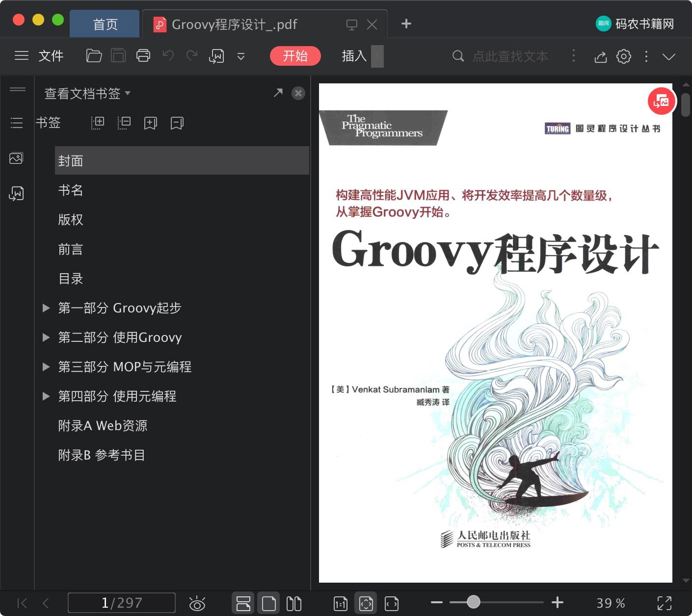Click search magnifier icon
Viewport: 692px width, 616px height.
(x=458, y=56)
